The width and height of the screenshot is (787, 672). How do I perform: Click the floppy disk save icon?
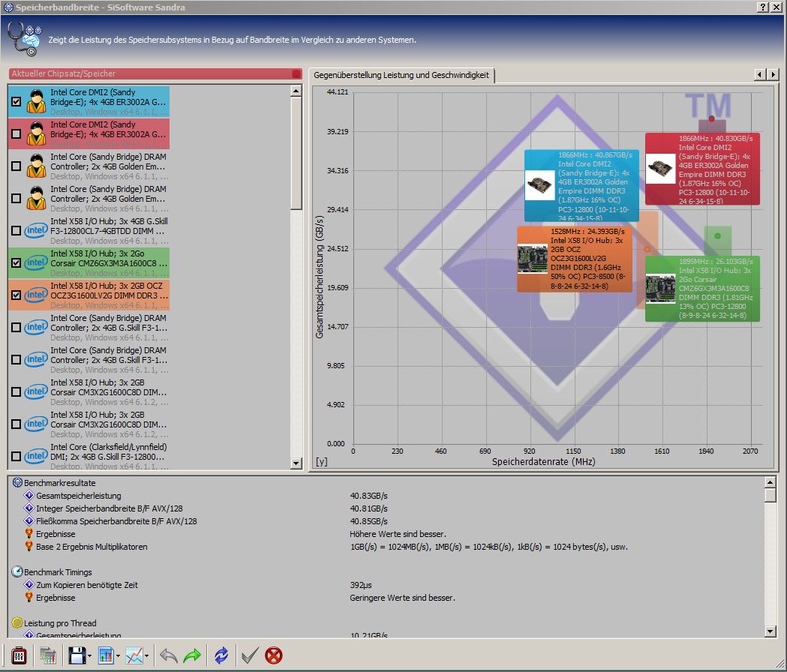(x=77, y=655)
